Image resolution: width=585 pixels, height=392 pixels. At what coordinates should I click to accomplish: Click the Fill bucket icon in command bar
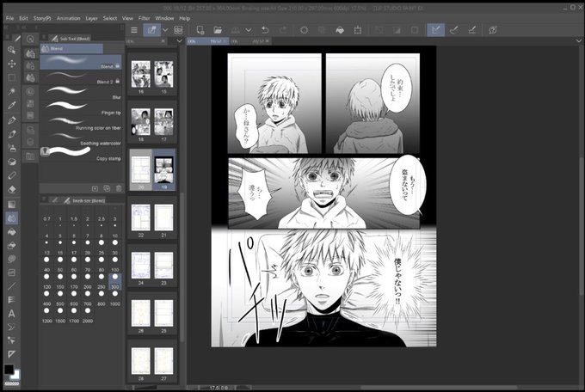(x=340, y=30)
